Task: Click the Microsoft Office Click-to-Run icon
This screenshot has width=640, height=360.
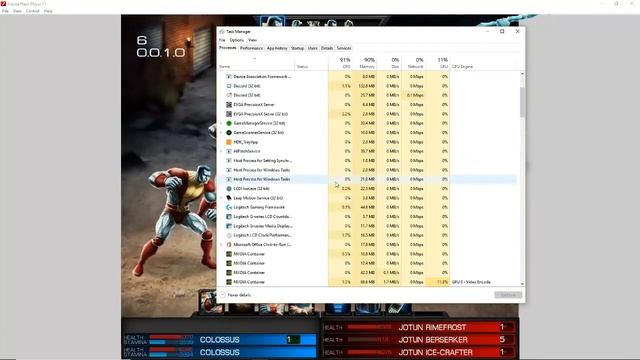Action: coord(229,244)
